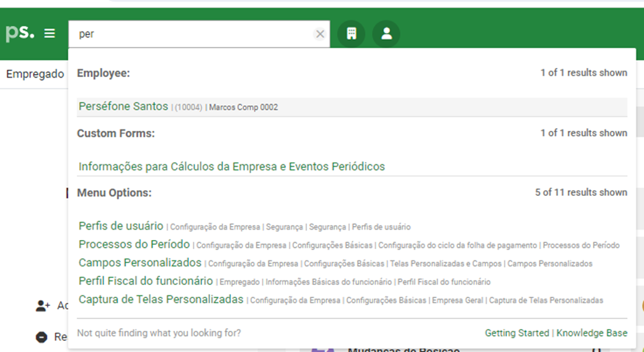The height and width of the screenshot is (352, 644).
Task: Open the Informações para Cálculos da Empresa form
Action: [231, 167]
